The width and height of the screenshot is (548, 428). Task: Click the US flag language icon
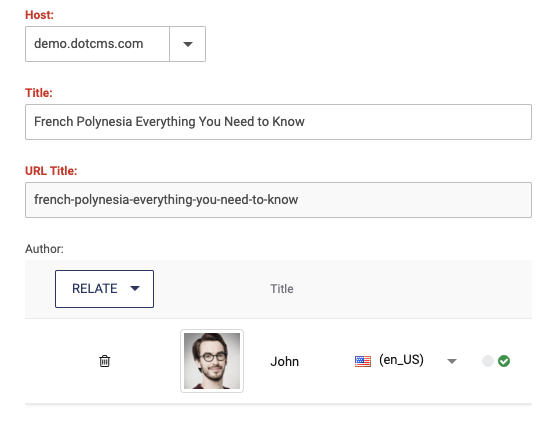[362, 361]
